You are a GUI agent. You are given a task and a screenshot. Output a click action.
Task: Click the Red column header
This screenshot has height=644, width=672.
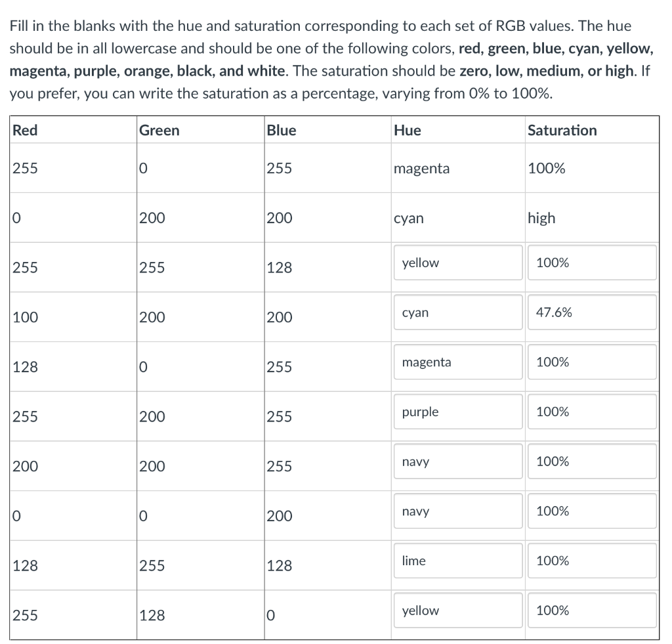click(x=25, y=130)
